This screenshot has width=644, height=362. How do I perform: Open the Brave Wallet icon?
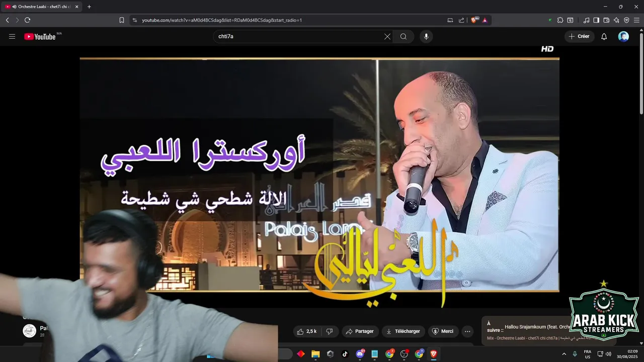[x=606, y=20]
